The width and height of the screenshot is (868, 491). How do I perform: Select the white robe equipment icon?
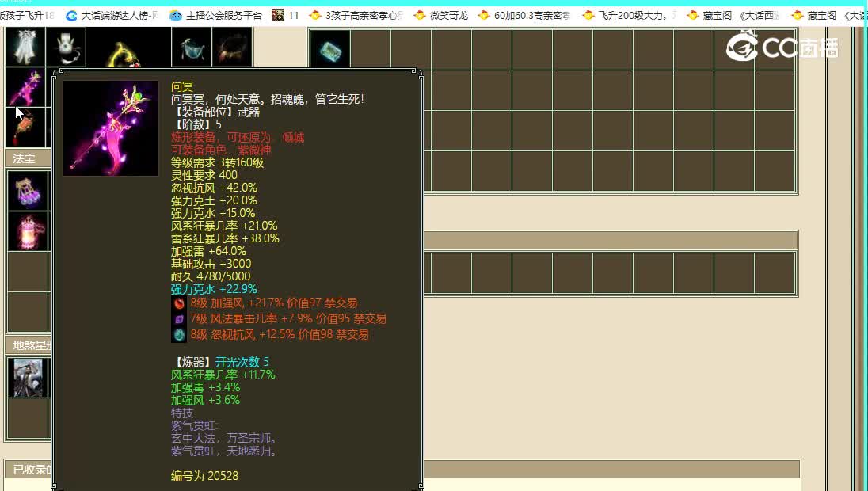tap(25, 47)
